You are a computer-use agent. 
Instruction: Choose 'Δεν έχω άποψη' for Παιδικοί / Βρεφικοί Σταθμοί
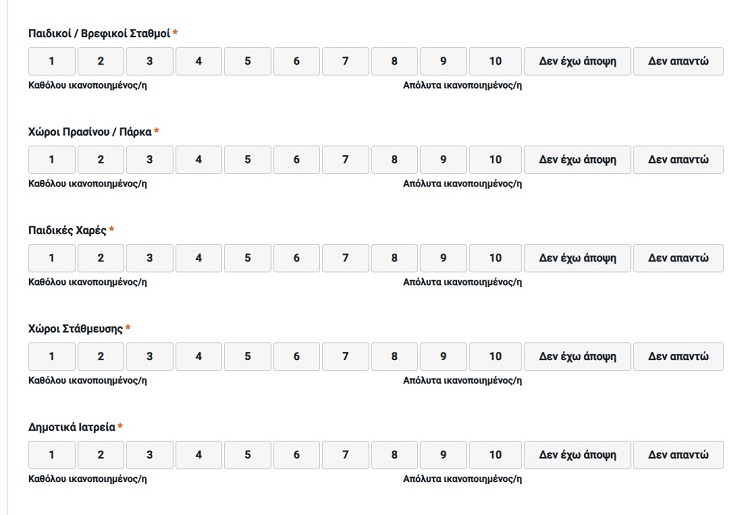tap(577, 62)
